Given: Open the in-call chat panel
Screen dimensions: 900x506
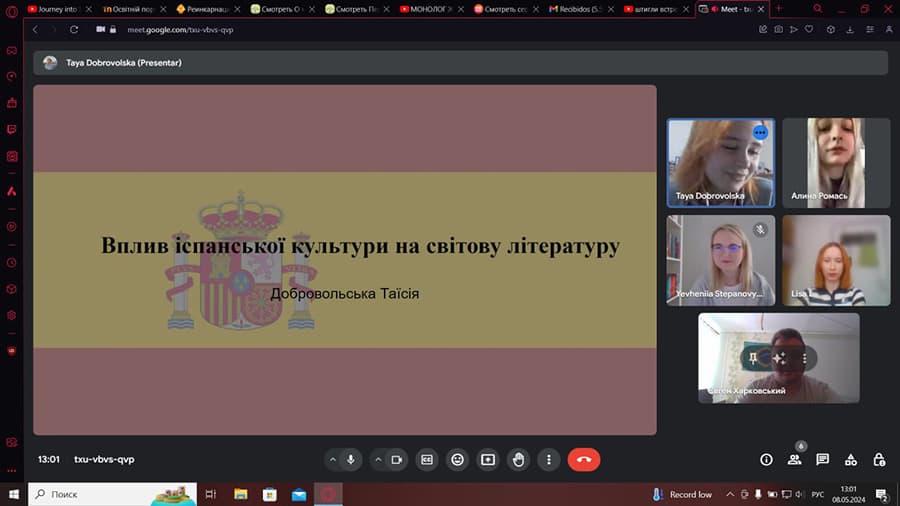Looking at the screenshot, I should click(x=823, y=460).
